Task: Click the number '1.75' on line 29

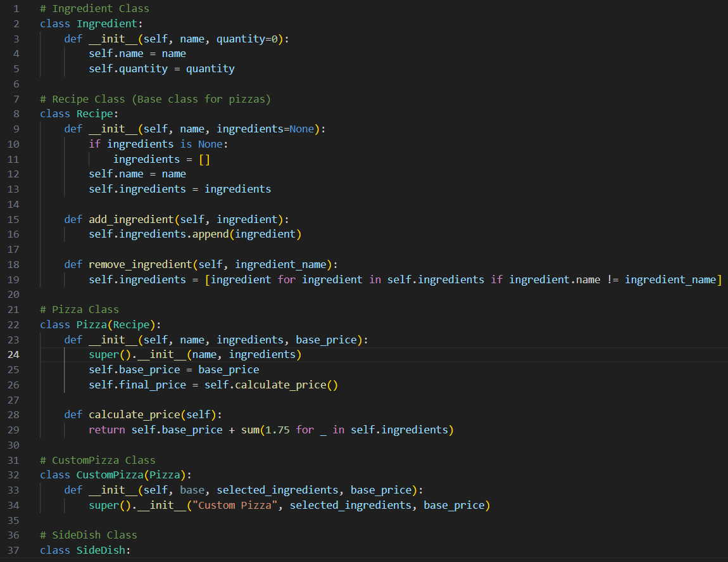Action: coord(277,430)
